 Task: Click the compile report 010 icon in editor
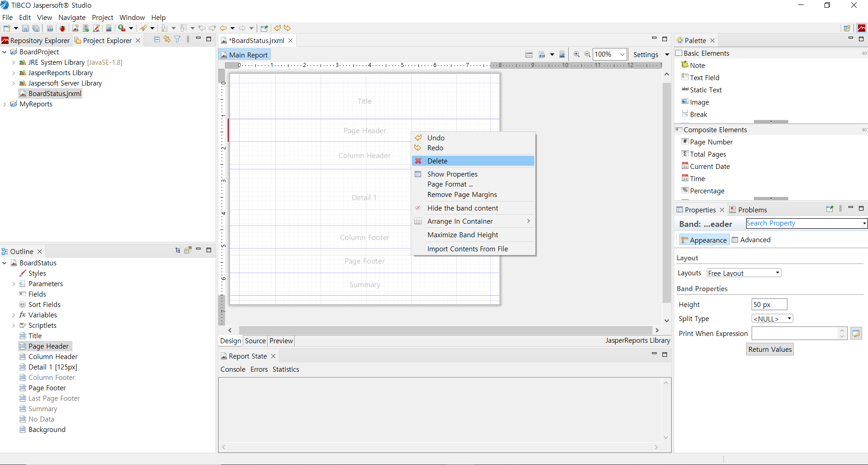click(x=542, y=54)
